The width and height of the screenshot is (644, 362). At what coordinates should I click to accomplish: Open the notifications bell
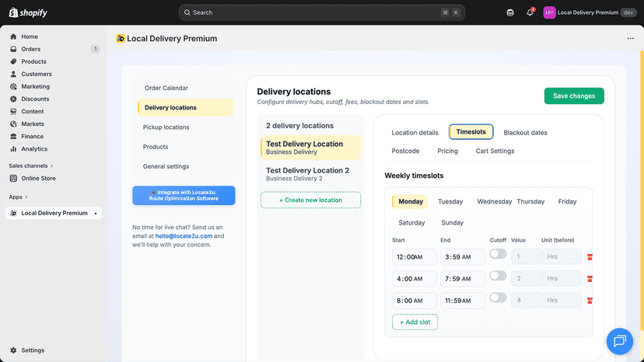[x=530, y=12]
